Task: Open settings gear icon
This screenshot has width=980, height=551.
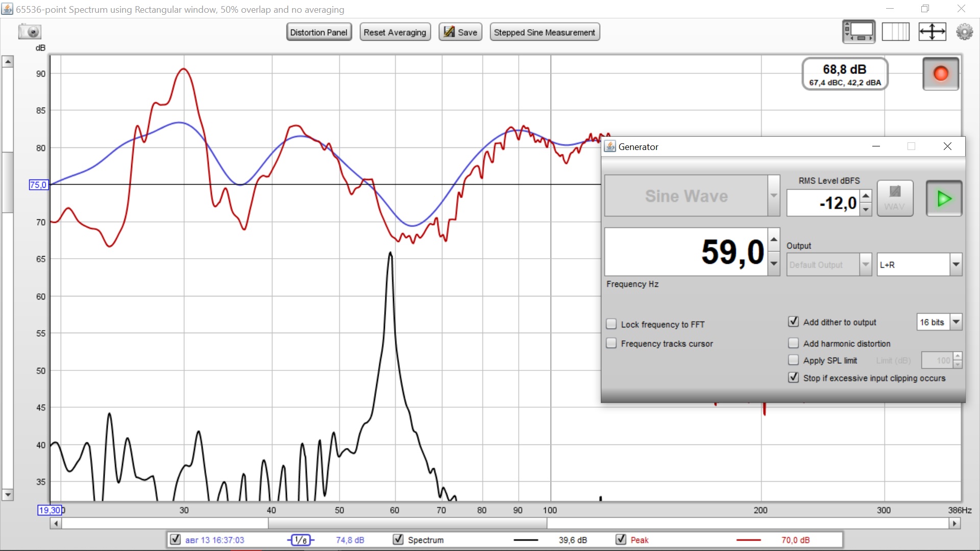Action: 964,32
